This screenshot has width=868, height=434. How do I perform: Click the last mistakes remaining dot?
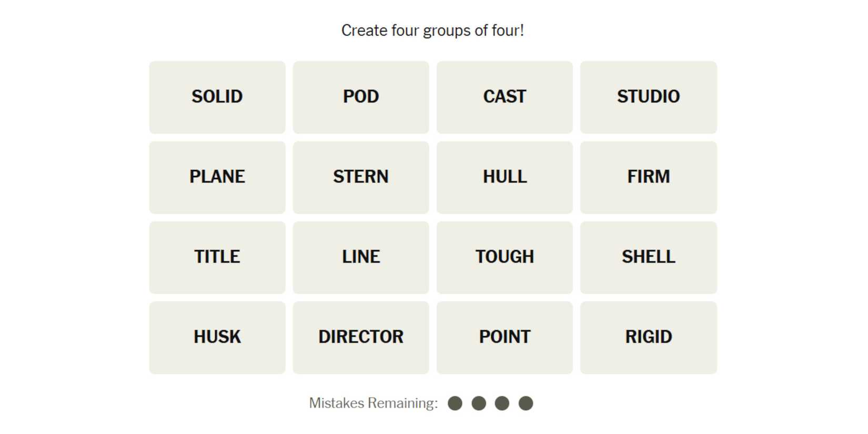(526, 403)
